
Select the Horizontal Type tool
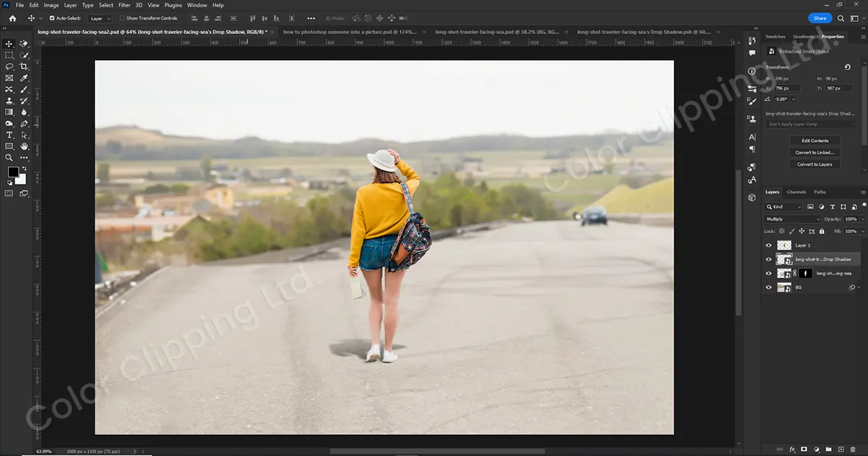(x=9, y=135)
